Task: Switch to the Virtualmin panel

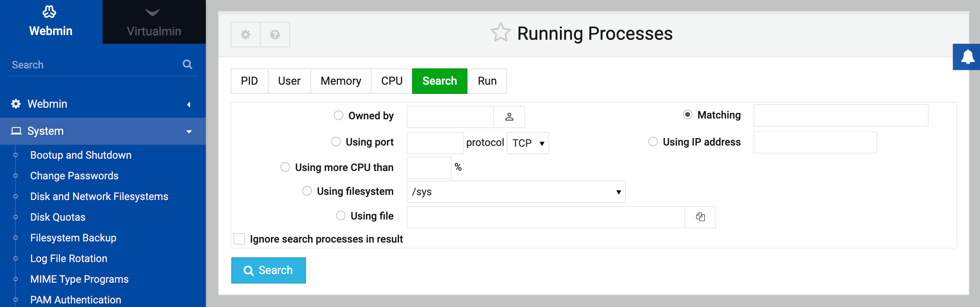Action: tap(154, 22)
